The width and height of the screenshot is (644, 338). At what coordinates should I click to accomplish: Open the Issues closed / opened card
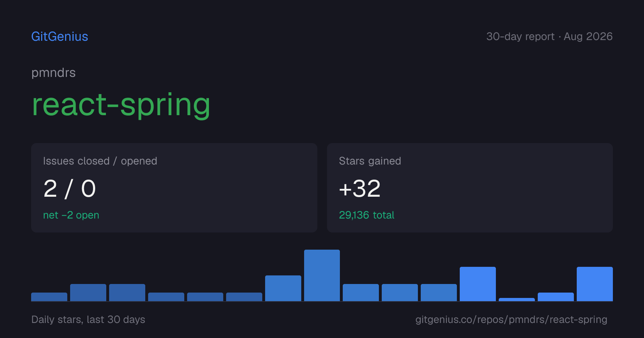(174, 188)
